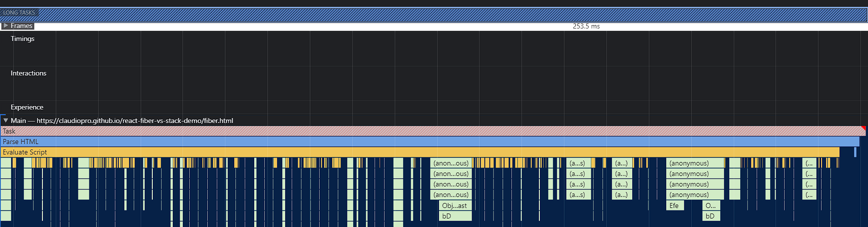Click the topmost (a...s) call block
This screenshot has width=868, height=227.
tap(579, 163)
